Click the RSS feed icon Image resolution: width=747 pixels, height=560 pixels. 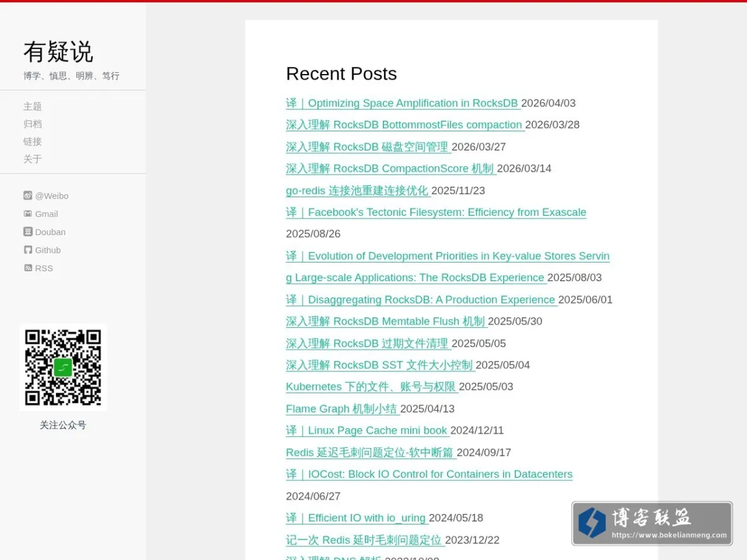pyautogui.click(x=28, y=268)
